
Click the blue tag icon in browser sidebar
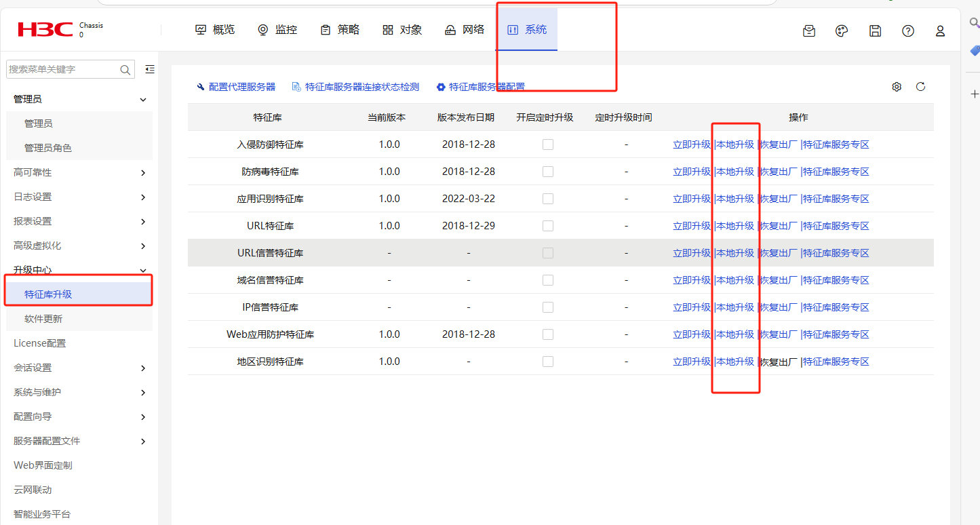point(975,51)
